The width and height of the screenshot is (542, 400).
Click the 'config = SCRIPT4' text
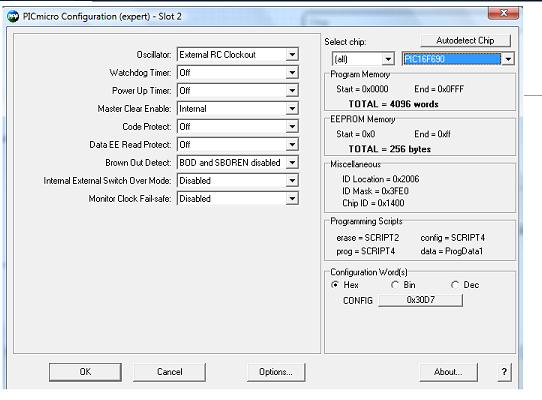[452, 238]
